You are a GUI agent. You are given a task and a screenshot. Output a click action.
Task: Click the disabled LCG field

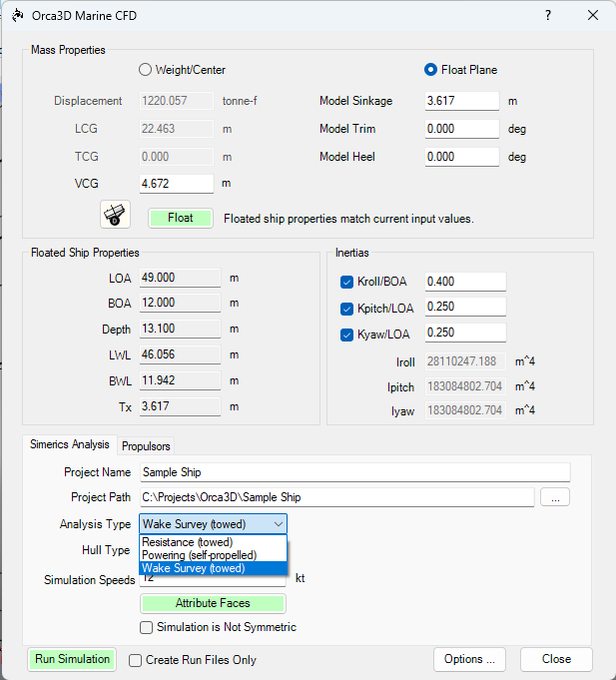(x=177, y=129)
